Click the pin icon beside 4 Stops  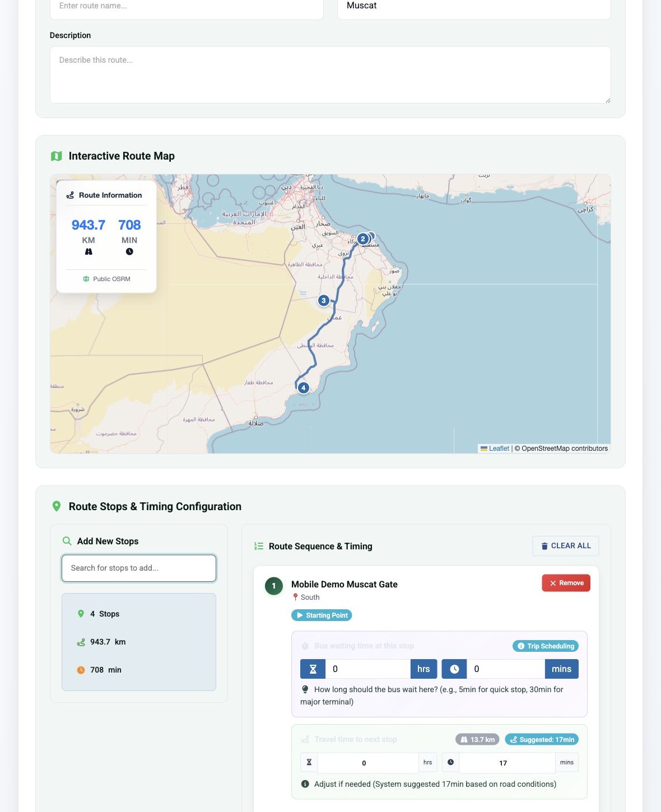(x=81, y=614)
